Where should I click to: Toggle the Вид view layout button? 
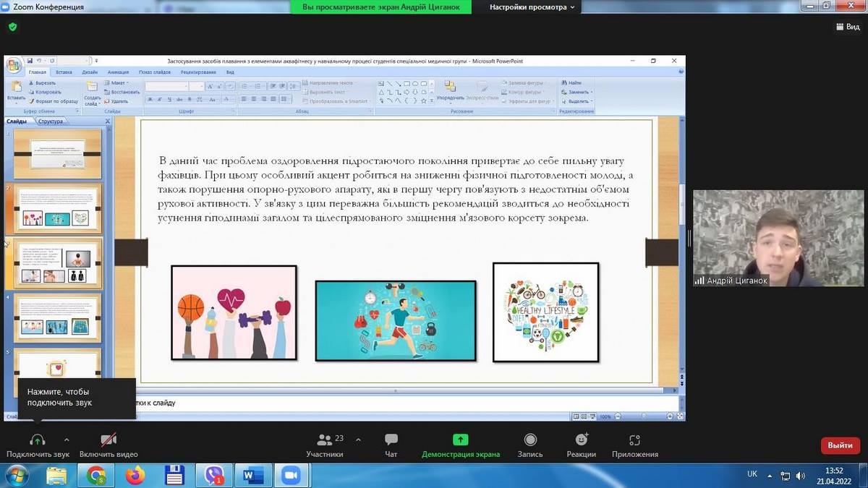point(848,27)
